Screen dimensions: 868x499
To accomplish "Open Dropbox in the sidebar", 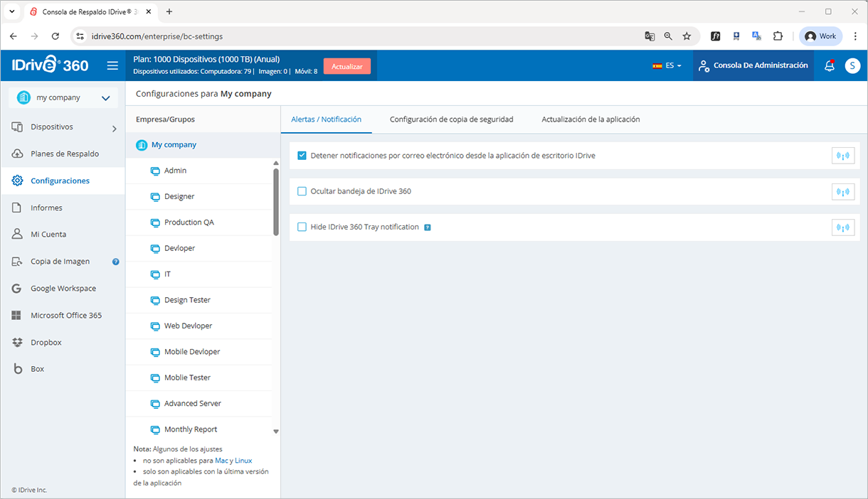I will [46, 343].
